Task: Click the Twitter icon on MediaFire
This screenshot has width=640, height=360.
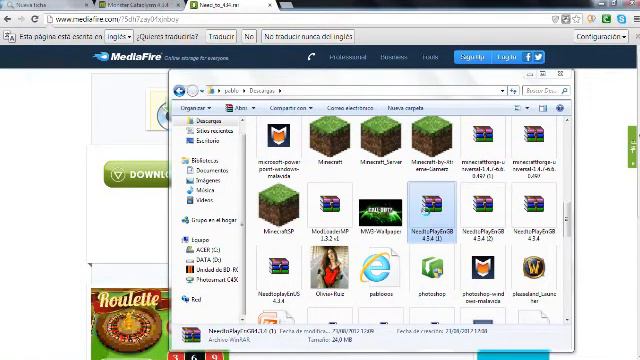Action: pos(539,57)
